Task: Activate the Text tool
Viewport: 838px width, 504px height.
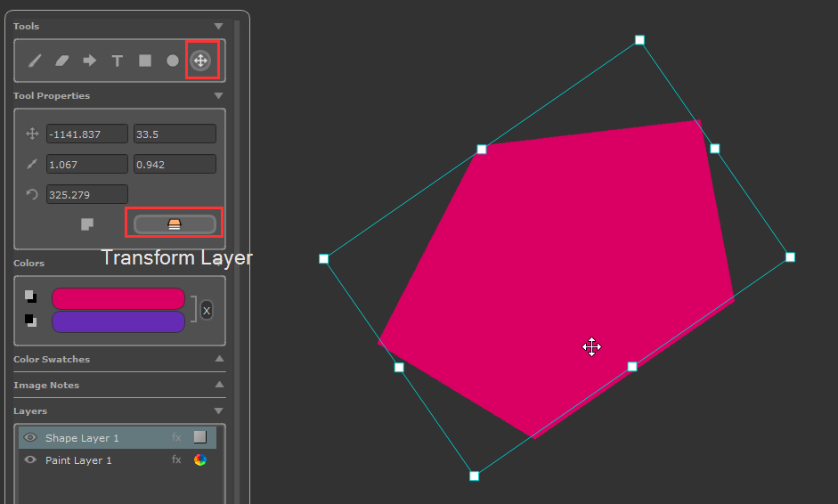Action: (x=117, y=61)
